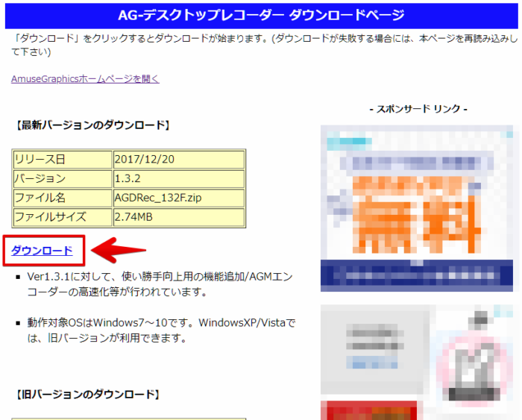Image resolution: width=522 pixels, height=420 pixels.
Task: Click the スポンサード リンク heading
Action: click(x=418, y=109)
